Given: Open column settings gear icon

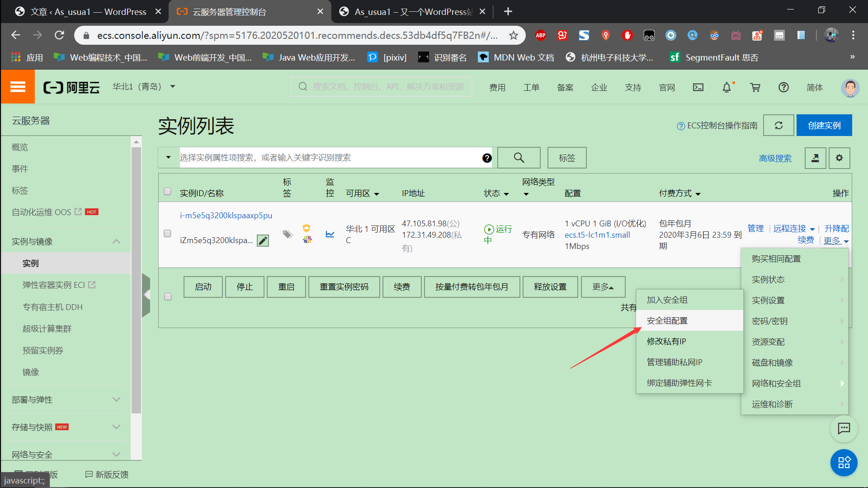Looking at the screenshot, I should tap(839, 158).
